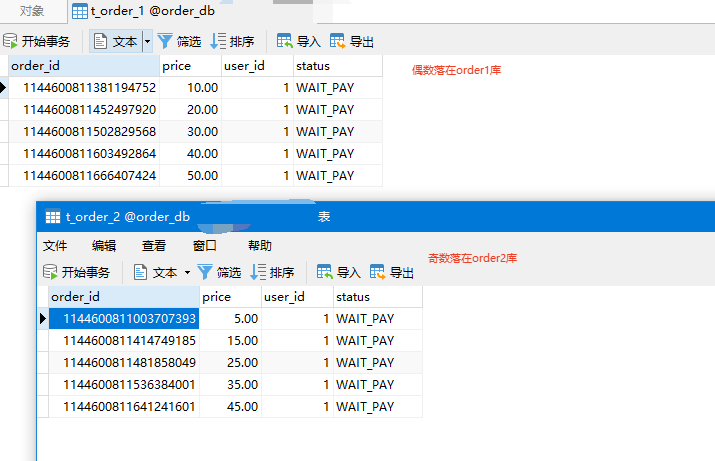This screenshot has height=461, width=715.
Task: Open the 编辑 menu in t_order_2 window
Action: click(104, 246)
